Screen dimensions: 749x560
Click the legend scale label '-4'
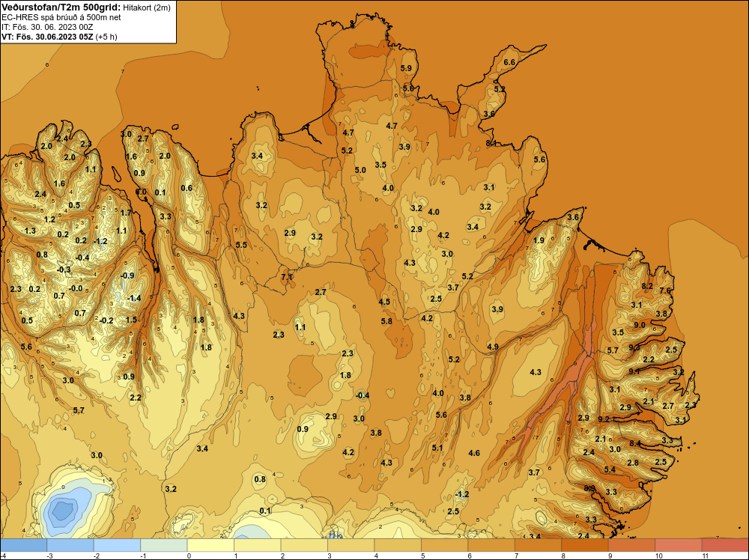point(3,556)
